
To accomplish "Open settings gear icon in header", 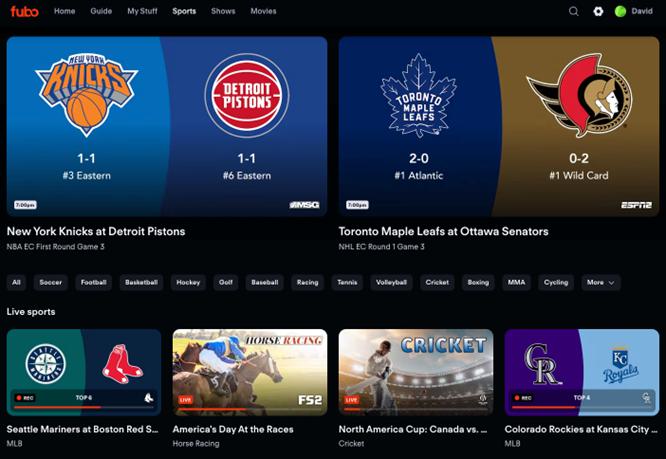I will coord(598,11).
